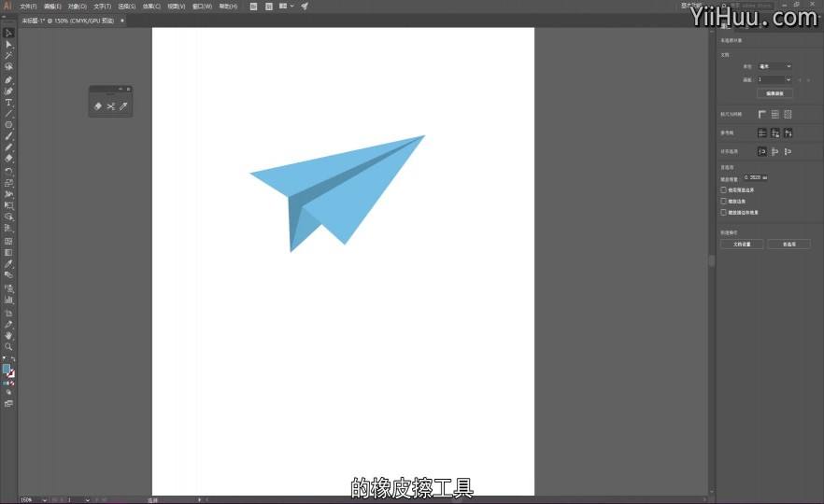Toggle smart guides icon in Properties panel
Viewport: 824px width, 504px height.
[x=788, y=133]
